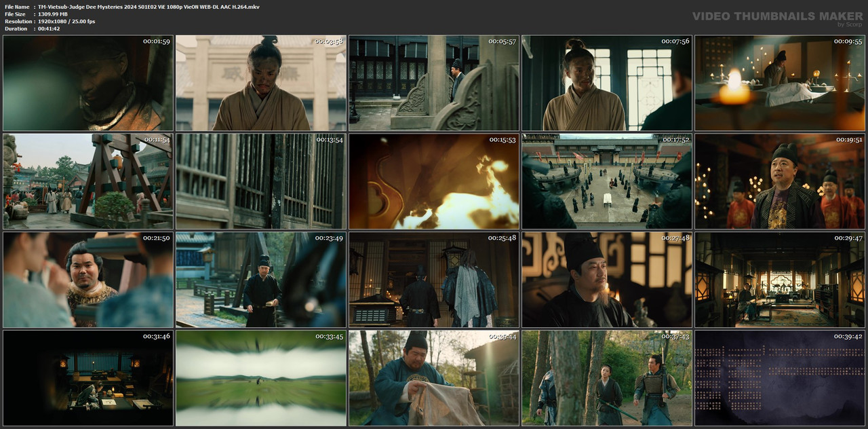
Task: Pick the forest soldiers frame at 00:37:43
Action: (607, 378)
